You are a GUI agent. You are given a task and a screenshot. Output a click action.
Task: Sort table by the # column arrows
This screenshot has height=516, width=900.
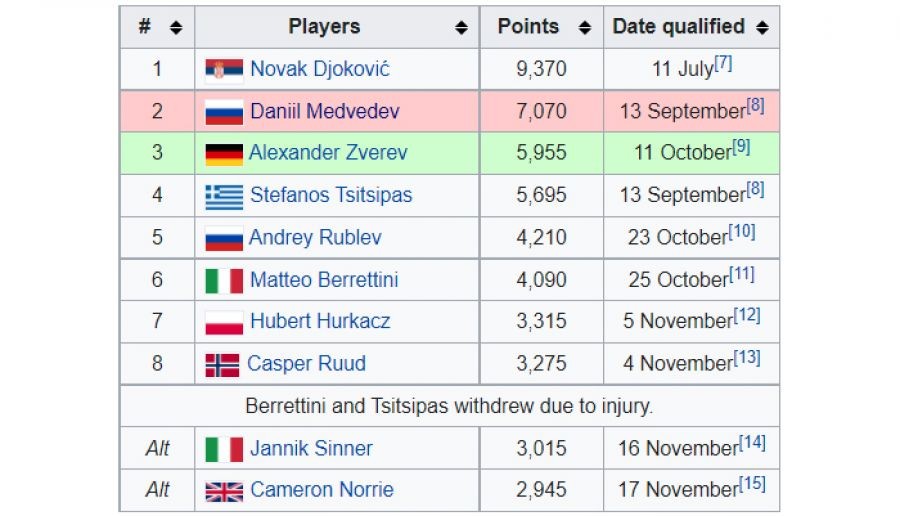point(176,28)
